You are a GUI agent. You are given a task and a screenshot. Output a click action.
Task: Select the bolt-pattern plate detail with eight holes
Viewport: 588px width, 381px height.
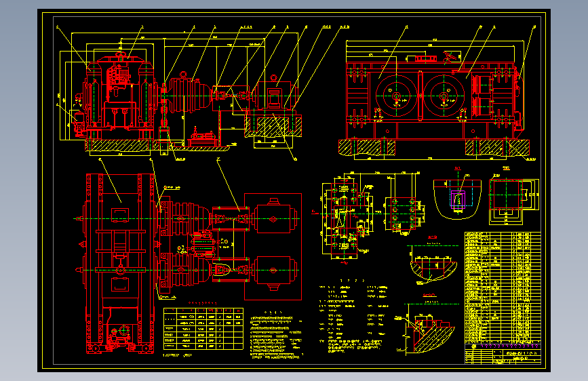[404, 214]
